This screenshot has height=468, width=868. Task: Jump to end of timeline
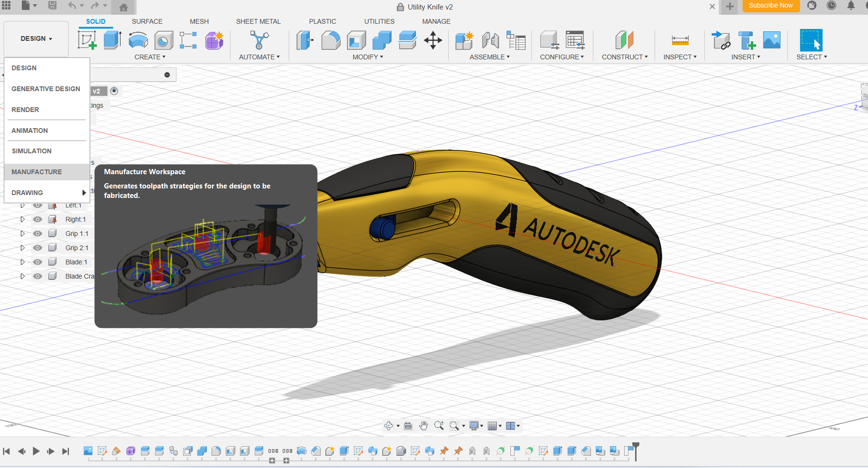pyautogui.click(x=65, y=451)
